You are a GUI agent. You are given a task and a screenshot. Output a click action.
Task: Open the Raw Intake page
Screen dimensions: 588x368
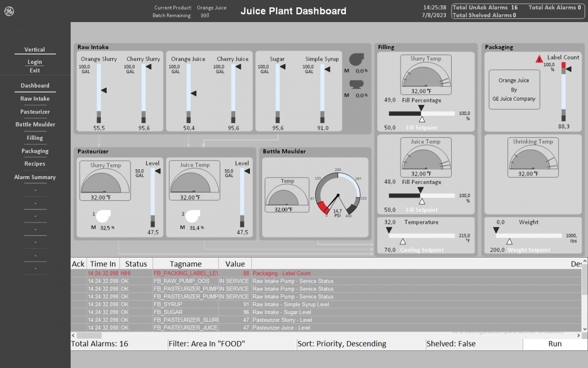tap(35, 99)
